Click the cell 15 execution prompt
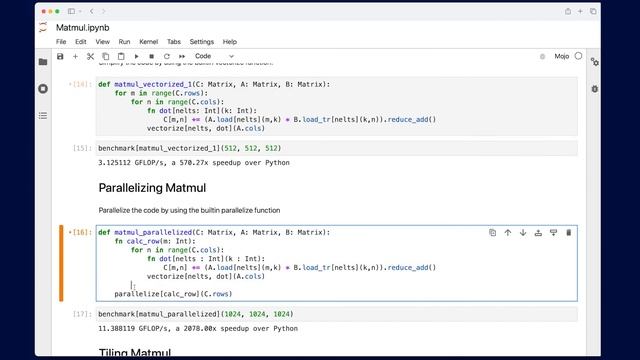Image resolution: width=640 pixels, height=360 pixels. point(82,148)
